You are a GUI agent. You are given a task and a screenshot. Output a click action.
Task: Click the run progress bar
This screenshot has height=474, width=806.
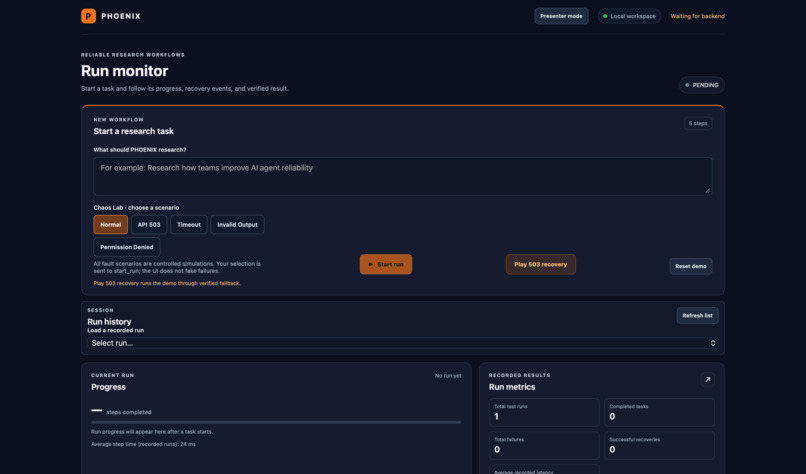tap(276, 422)
